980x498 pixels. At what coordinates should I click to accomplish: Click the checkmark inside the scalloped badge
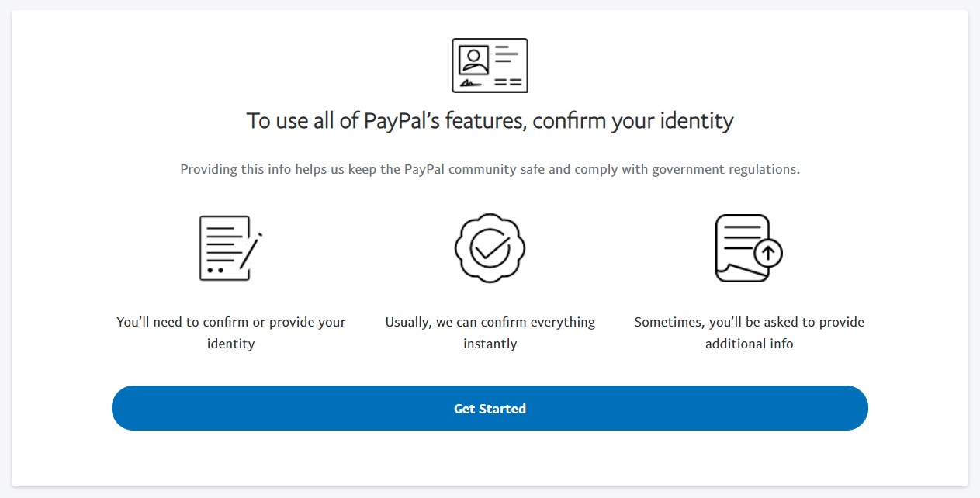point(490,249)
